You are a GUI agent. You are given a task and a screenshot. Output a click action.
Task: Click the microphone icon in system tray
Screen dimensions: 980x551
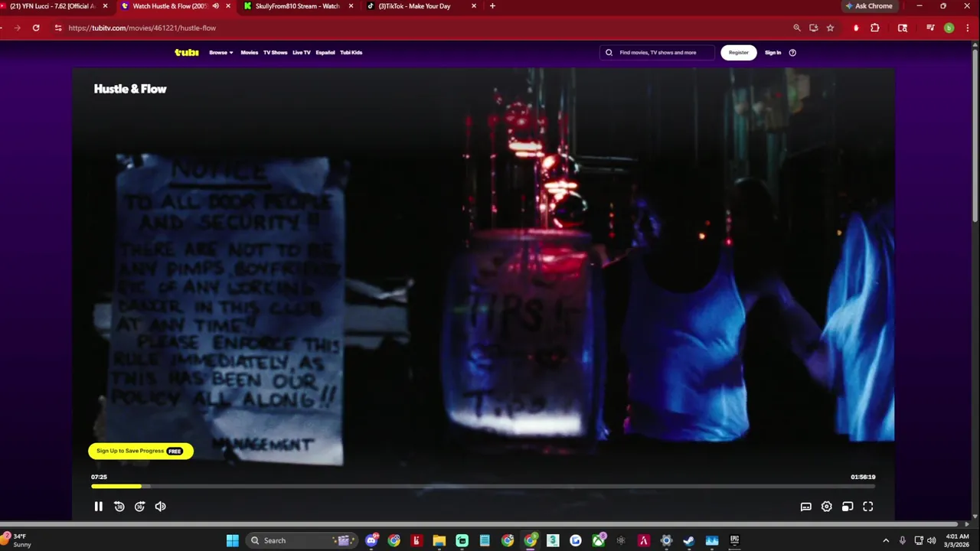[903, 540]
